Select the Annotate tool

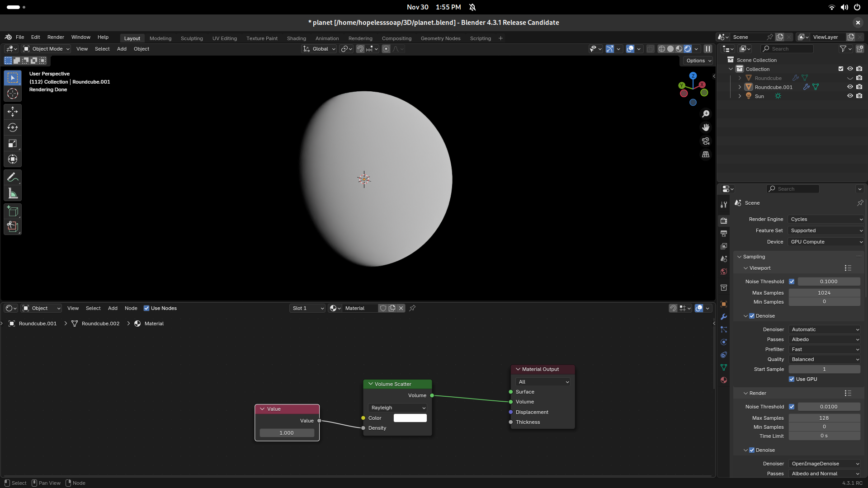(x=13, y=178)
